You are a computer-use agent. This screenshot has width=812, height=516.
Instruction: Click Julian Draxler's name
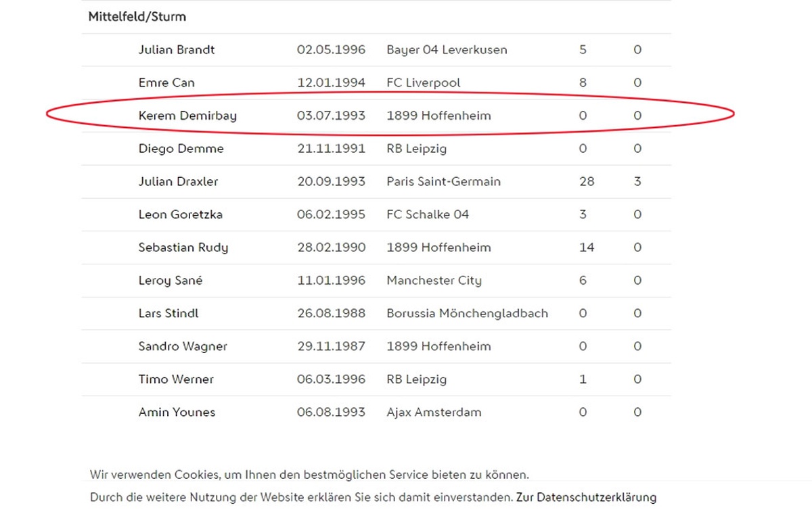[x=178, y=182]
